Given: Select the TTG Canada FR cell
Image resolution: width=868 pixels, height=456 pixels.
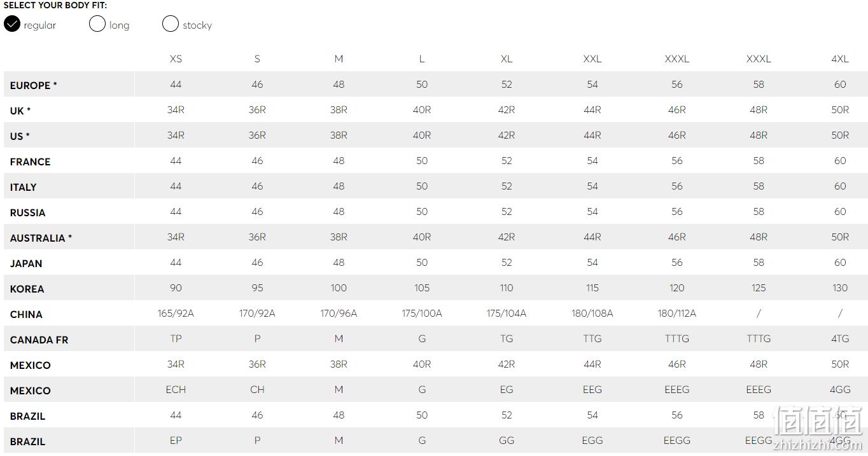Looking at the screenshot, I should click(x=592, y=338).
